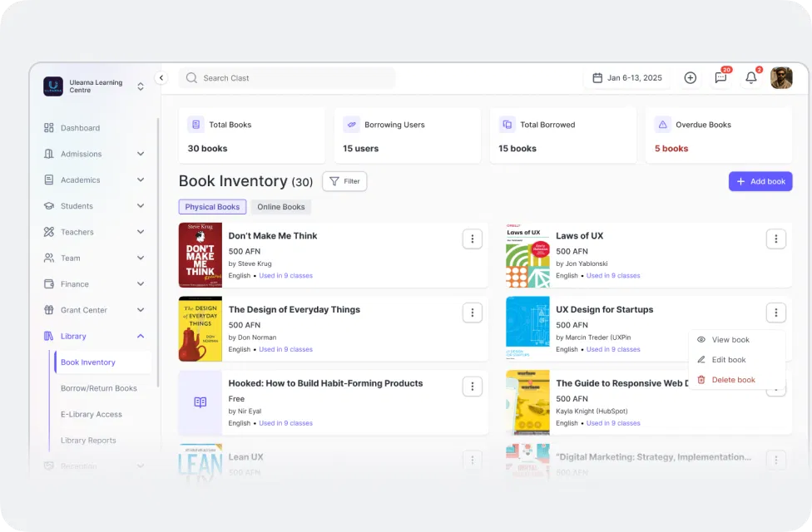
Task: Open three-dot menu for Laws of UX
Action: pos(775,239)
